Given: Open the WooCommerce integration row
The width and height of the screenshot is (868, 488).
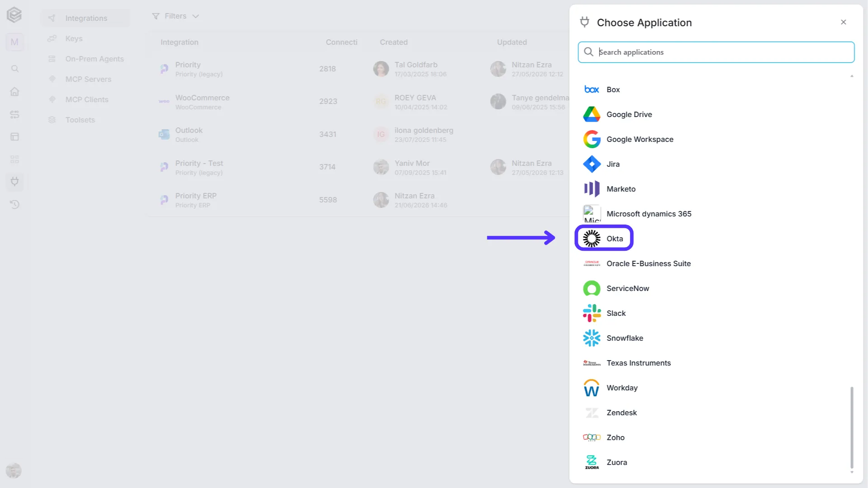Looking at the screenshot, I should tap(359, 102).
